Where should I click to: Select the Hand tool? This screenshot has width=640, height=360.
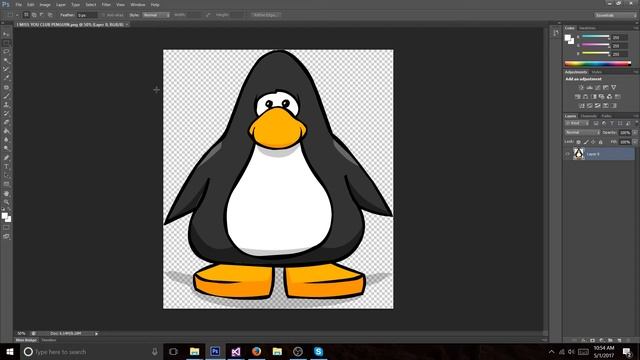[6, 194]
